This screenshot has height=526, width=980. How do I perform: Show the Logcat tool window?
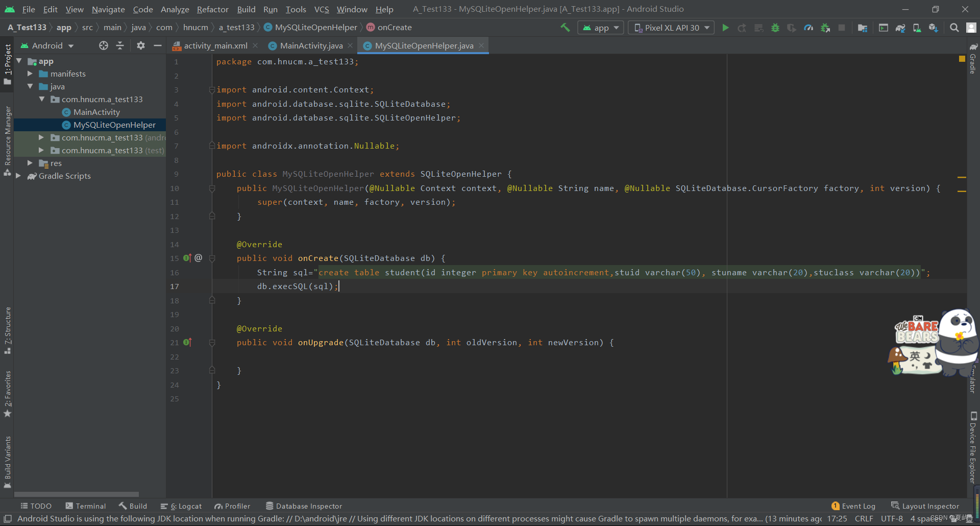pyautogui.click(x=181, y=506)
